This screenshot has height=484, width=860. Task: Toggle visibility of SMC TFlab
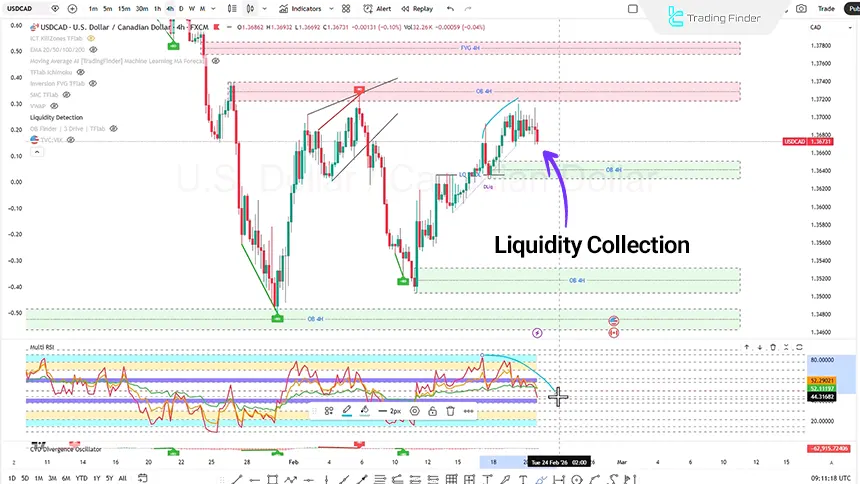click(66, 94)
